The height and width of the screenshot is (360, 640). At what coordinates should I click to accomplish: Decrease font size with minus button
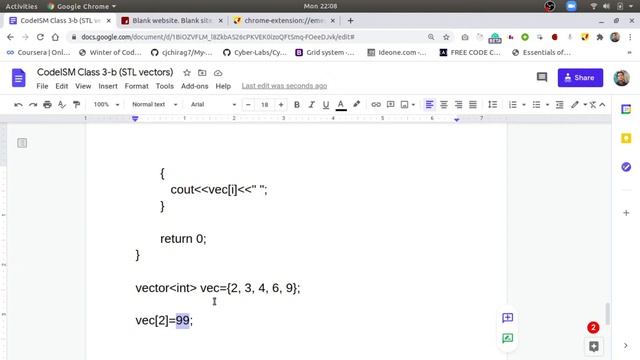[248, 105]
